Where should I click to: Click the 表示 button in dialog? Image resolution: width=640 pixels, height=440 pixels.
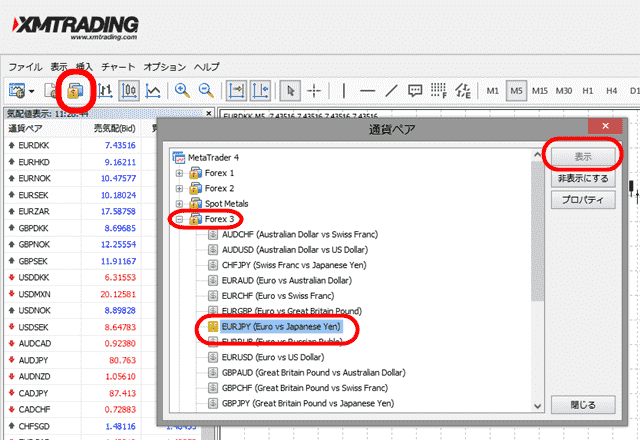pyautogui.click(x=583, y=157)
